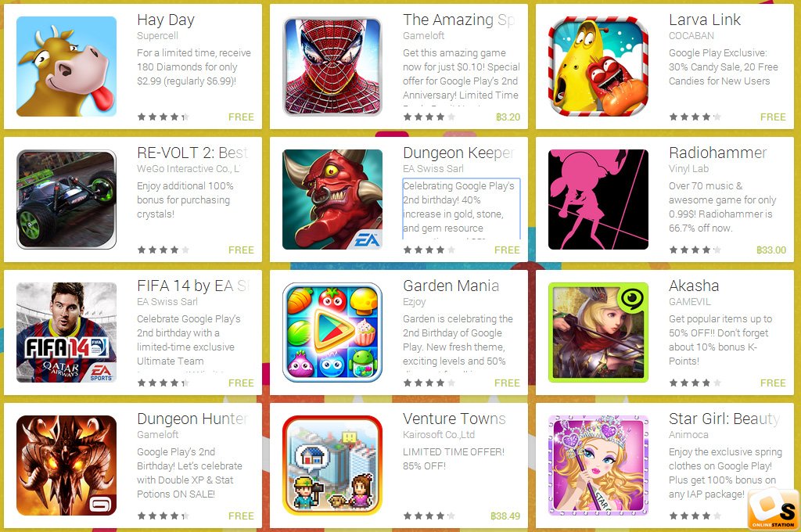Image resolution: width=801 pixels, height=532 pixels.
Task: Select the RE-VOLT 2 racing car icon
Action: [66, 199]
